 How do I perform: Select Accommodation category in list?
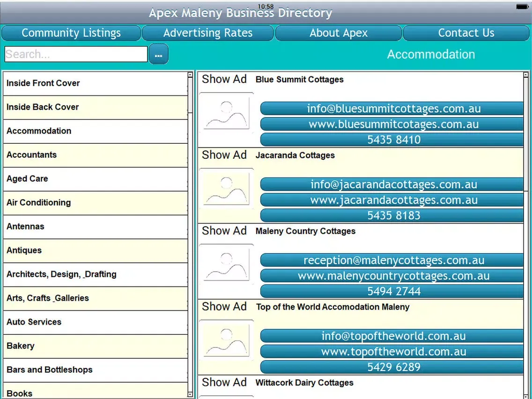(x=96, y=131)
